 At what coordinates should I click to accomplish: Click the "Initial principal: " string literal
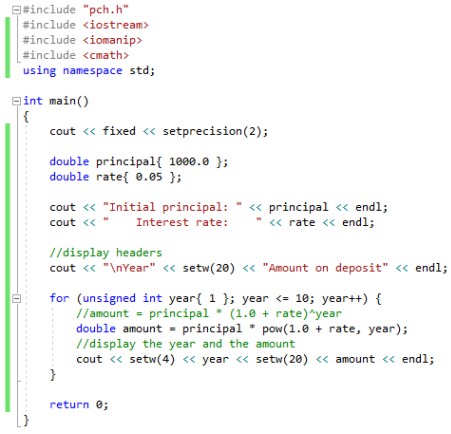pyautogui.click(x=172, y=207)
